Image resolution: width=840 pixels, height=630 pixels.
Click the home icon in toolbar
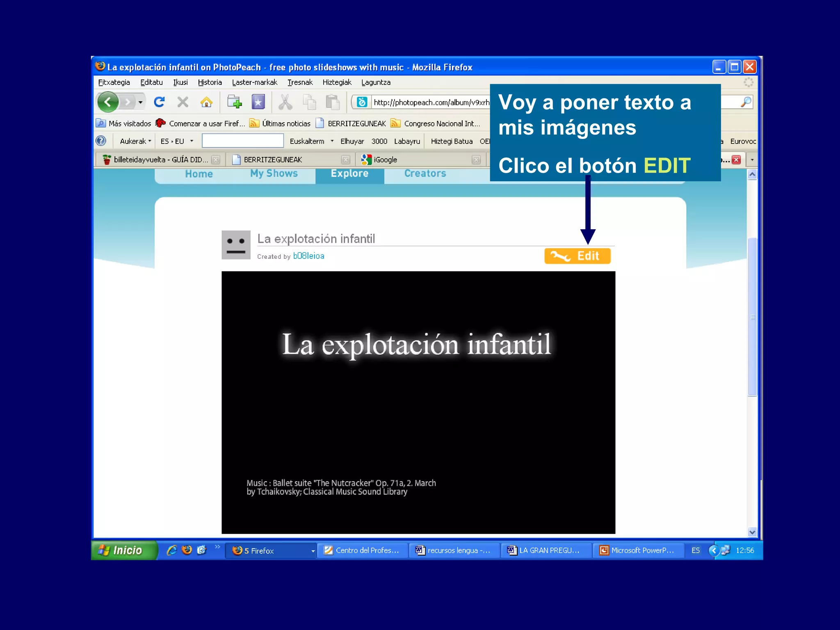tap(206, 102)
